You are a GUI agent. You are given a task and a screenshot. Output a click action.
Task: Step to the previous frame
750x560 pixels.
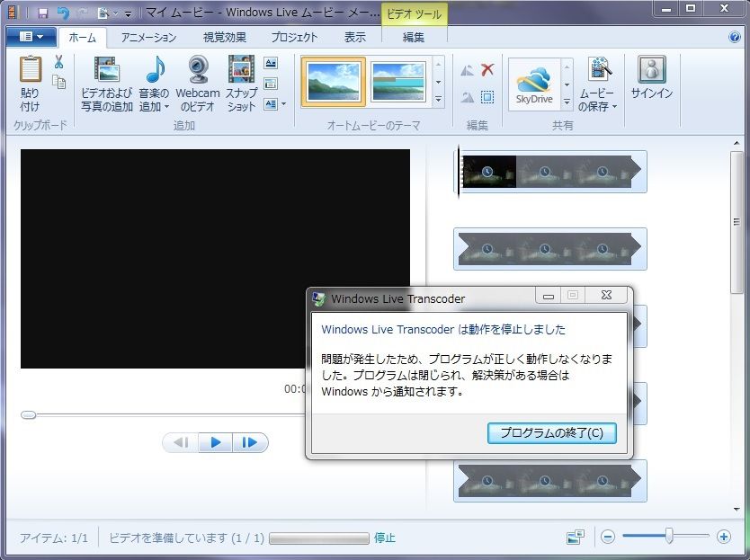click(181, 442)
